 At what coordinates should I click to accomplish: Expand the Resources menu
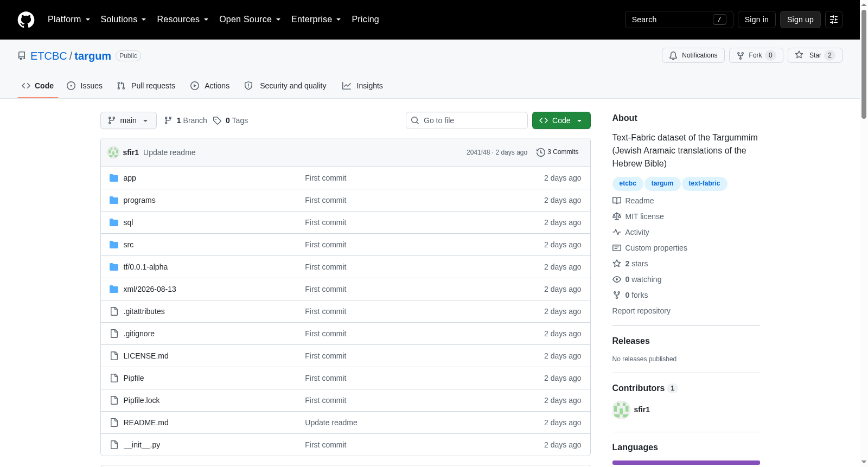183,20
